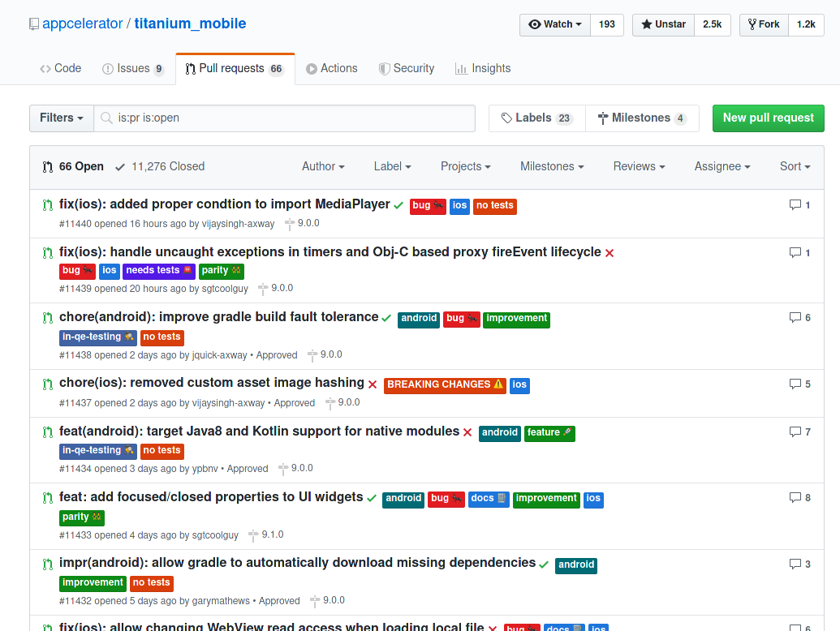The width and height of the screenshot is (840, 631).
Task: Click the comment icon for PR #11439
Action: tap(795, 252)
